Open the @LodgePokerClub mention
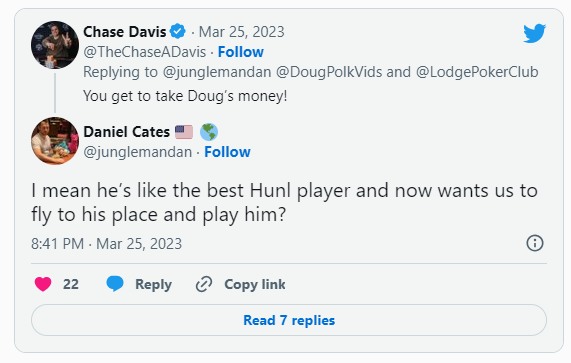The height and width of the screenshot is (363, 571). click(x=477, y=72)
